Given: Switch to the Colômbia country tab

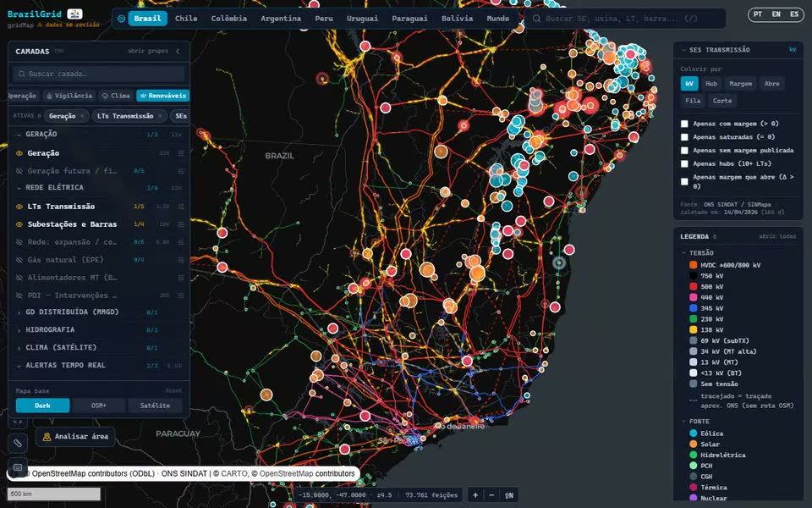Looking at the screenshot, I should click(229, 18).
